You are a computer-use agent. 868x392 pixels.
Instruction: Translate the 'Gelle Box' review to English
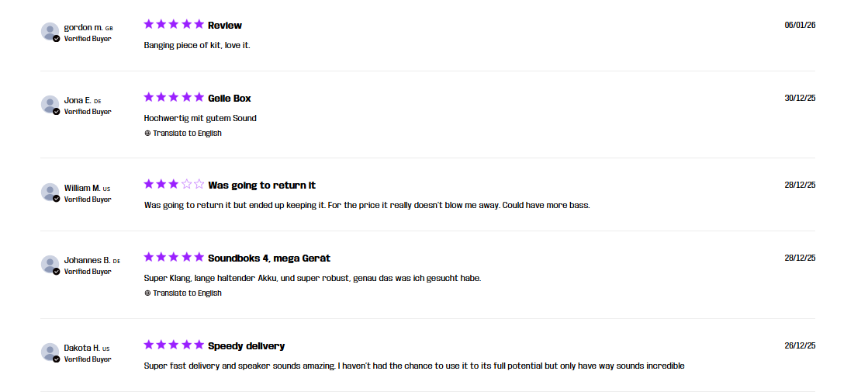tap(186, 134)
